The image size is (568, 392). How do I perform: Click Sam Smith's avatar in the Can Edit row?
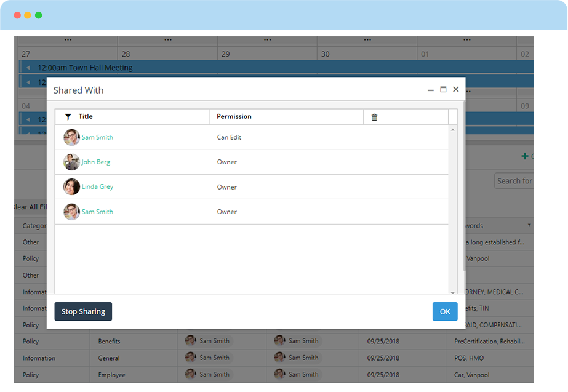coord(71,137)
